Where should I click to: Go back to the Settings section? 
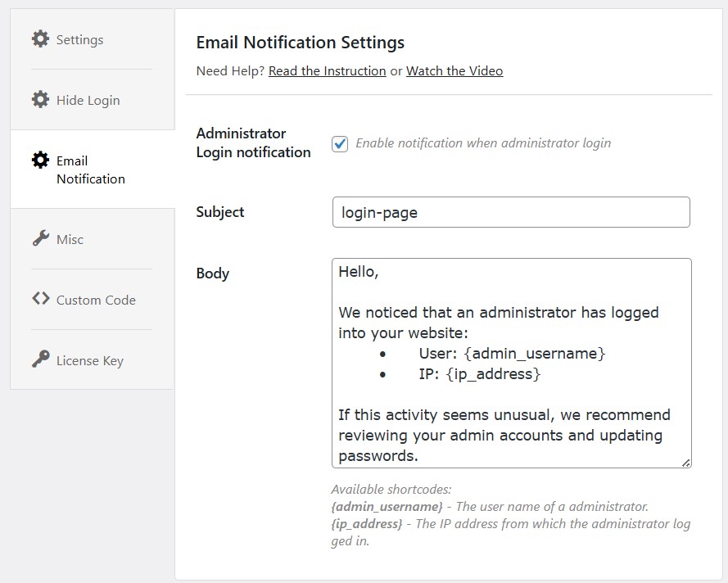(80, 38)
